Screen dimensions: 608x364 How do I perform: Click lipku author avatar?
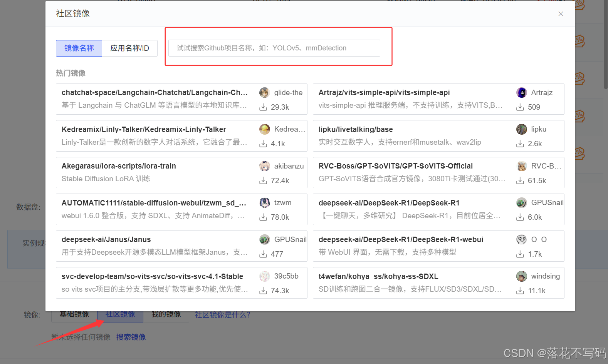point(521,129)
